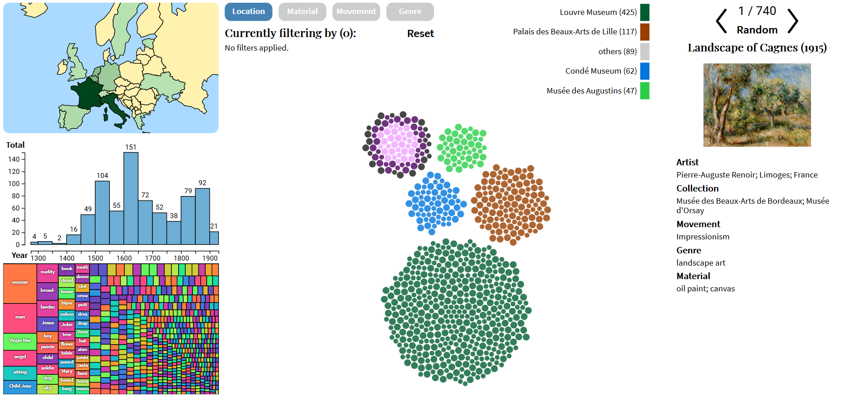868x397 pixels.
Task: Go to the next artwork with right chevron
Action: pyautogui.click(x=793, y=20)
